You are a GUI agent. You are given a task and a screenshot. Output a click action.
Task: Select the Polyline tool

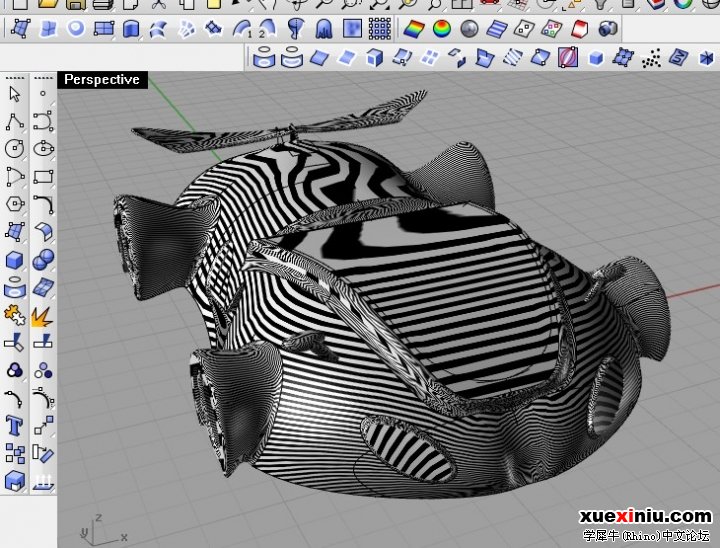coord(15,122)
